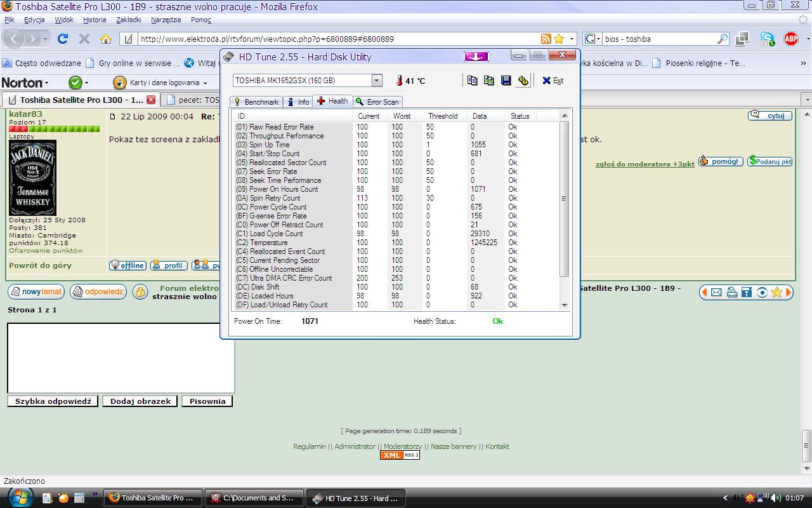The height and width of the screenshot is (508, 812).
Task: Click the Adblock Plus ABP icon
Action: point(791,39)
